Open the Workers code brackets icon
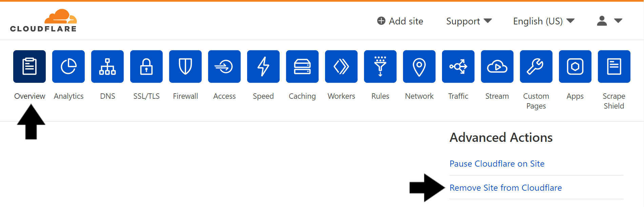The width and height of the screenshot is (644, 207). [x=341, y=67]
